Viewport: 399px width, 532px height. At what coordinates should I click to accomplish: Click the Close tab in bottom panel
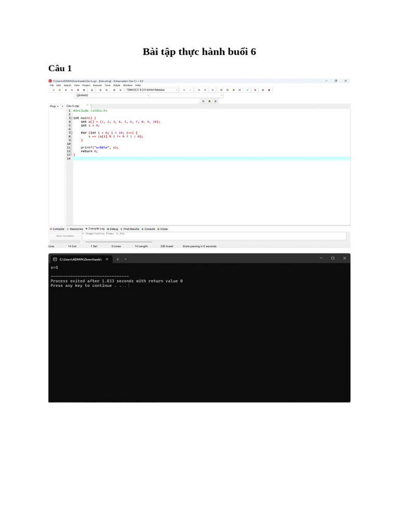[x=163, y=229]
